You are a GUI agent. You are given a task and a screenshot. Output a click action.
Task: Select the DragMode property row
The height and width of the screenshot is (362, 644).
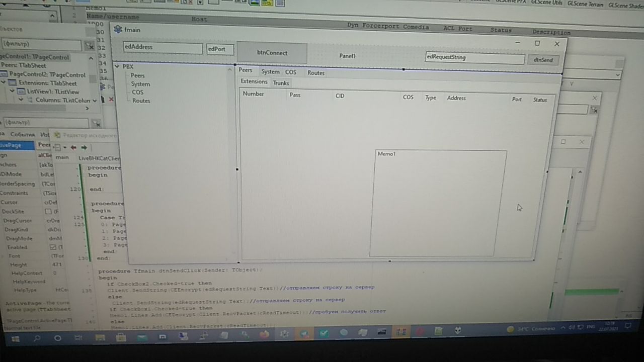click(33, 238)
